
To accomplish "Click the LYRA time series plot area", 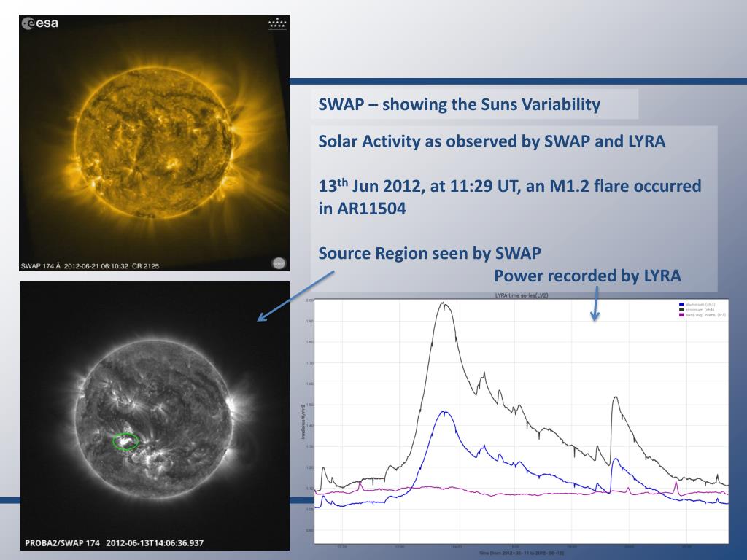I will pyautogui.click(x=521, y=421).
